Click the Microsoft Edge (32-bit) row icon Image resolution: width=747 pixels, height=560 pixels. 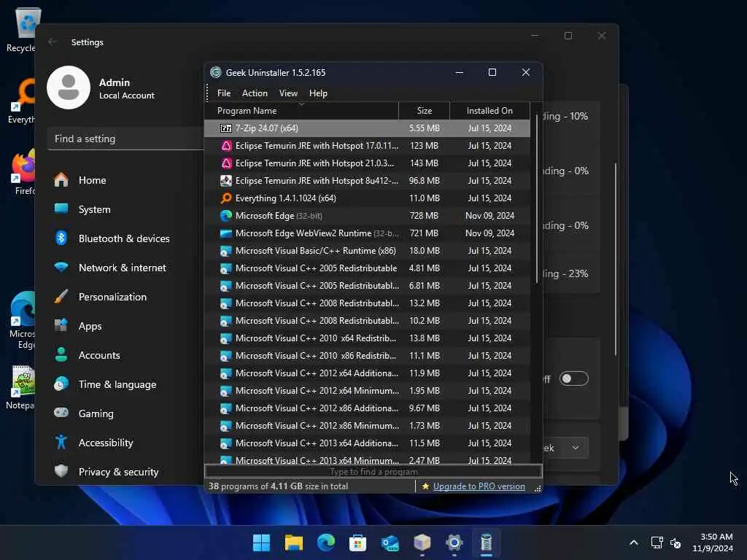pyautogui.click(x=226, y=216)
